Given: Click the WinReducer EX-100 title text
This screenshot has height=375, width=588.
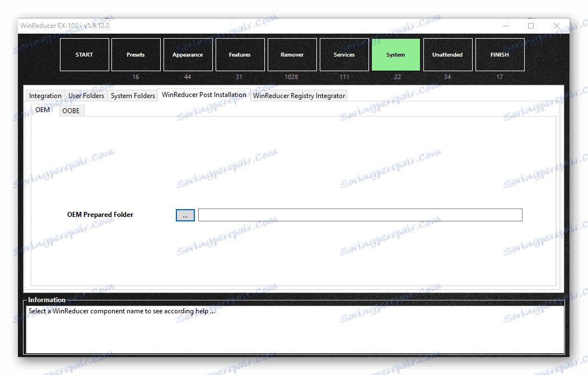Looking at the screenshot, I should (65, 26).
